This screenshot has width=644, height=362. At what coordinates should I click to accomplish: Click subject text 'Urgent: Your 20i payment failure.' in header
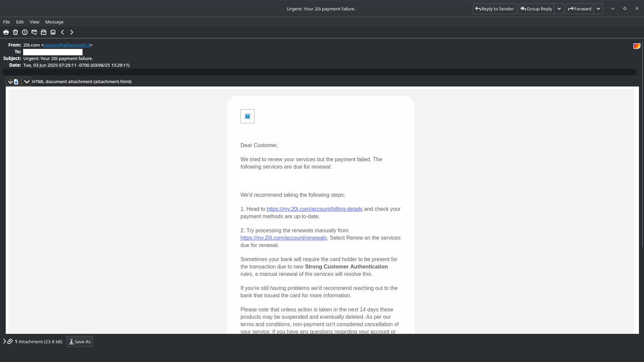pyautogui.click(x=58, y=58)
